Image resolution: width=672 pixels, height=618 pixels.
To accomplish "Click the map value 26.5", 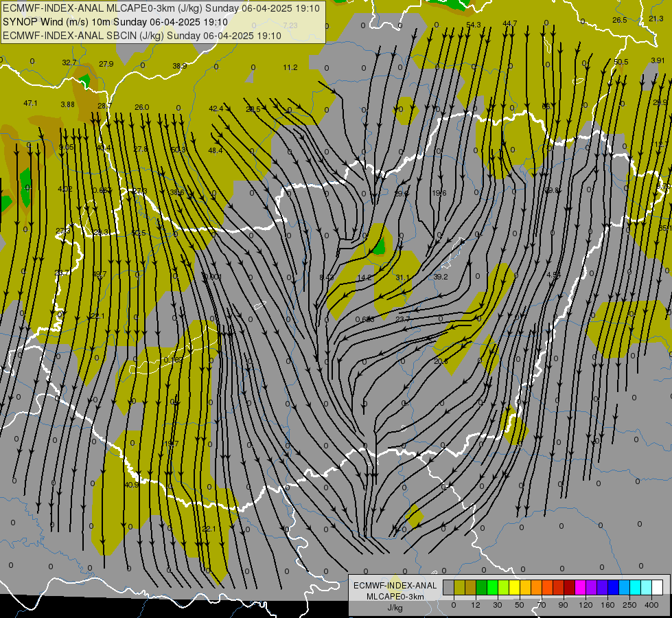I will pyautogui.click(x=620, y=20).
